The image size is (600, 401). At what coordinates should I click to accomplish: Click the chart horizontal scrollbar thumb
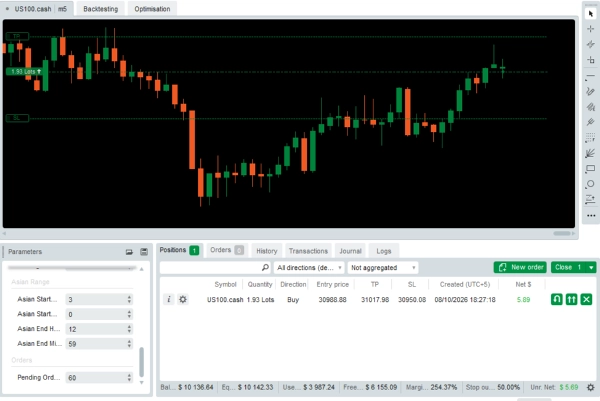tap(562, 233)
